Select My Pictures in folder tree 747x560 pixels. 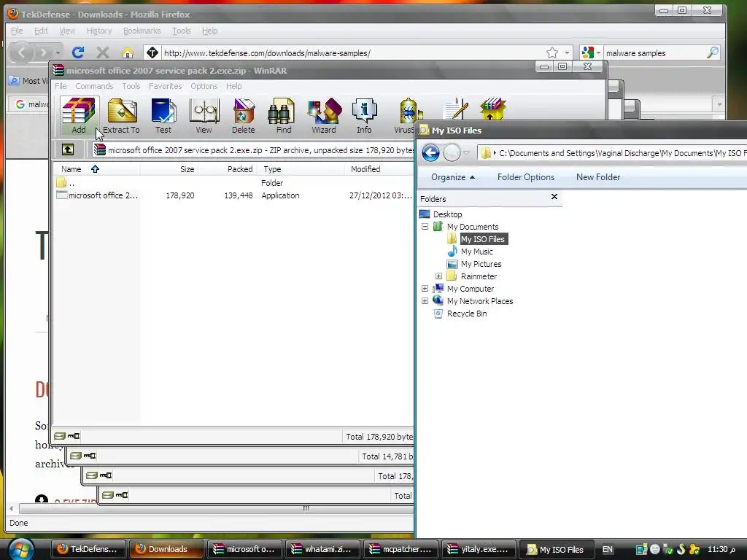coord(481,264)
